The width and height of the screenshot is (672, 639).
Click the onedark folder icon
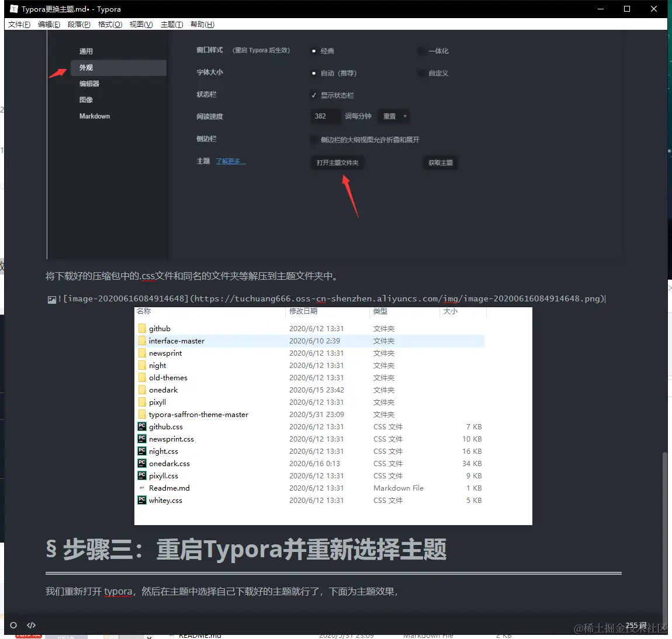pos(142,390)
